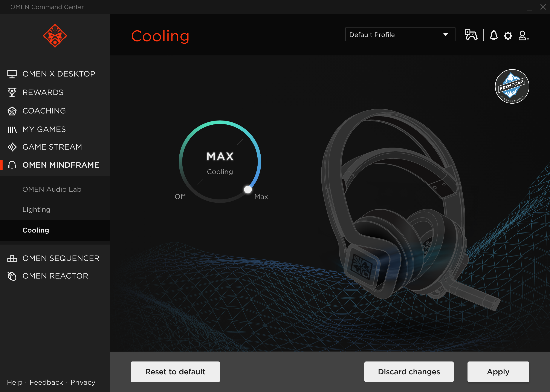Open OMEN SEQUENCER section
Image resolution: width=550 pixels, height=392 pixels.
click(x=55, y=258)
